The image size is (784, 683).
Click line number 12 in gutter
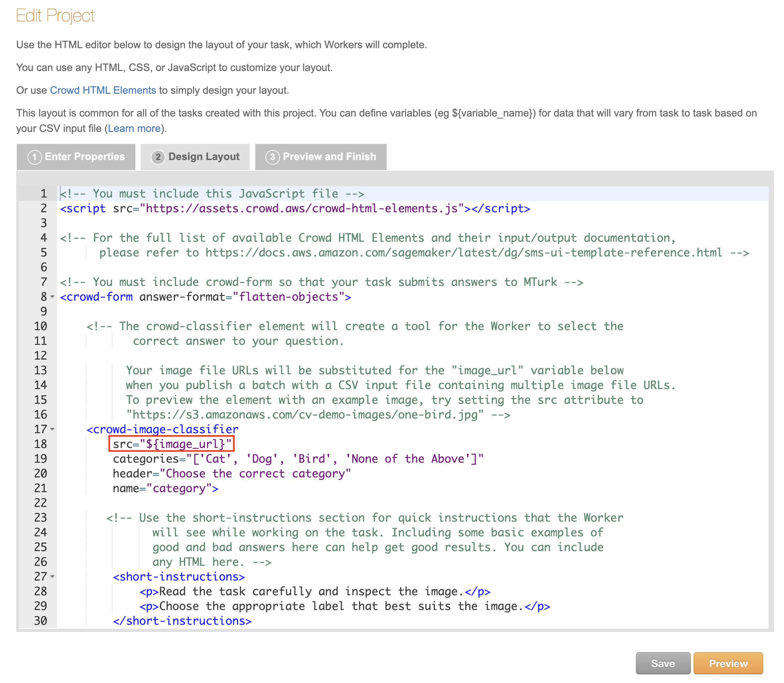[x=41, y=356]
